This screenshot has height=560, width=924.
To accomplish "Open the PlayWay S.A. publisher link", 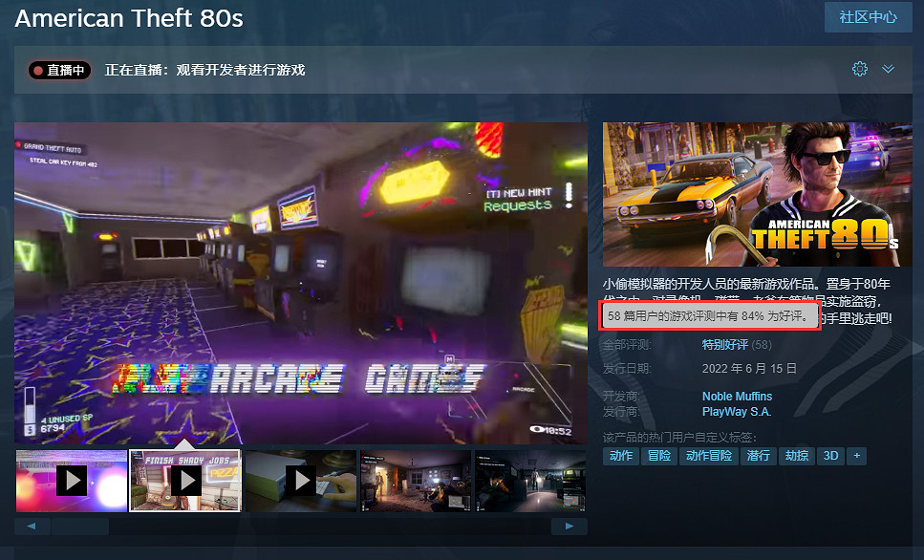I will click(737, 411).
